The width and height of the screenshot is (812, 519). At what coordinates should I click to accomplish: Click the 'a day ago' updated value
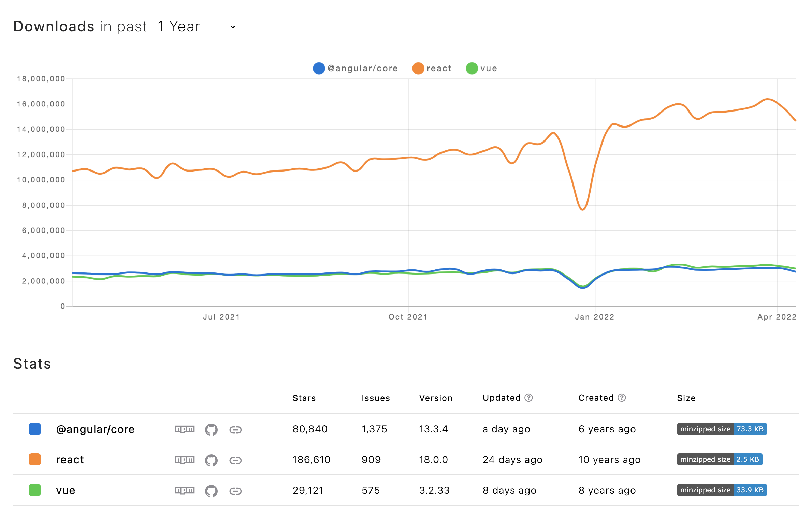point(506,429)
